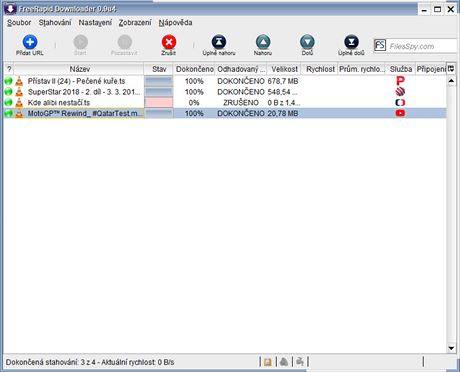Screen dimensions: 460x372
Task: Click the scrollbar down arrow
Action: [x=451, y=348]
